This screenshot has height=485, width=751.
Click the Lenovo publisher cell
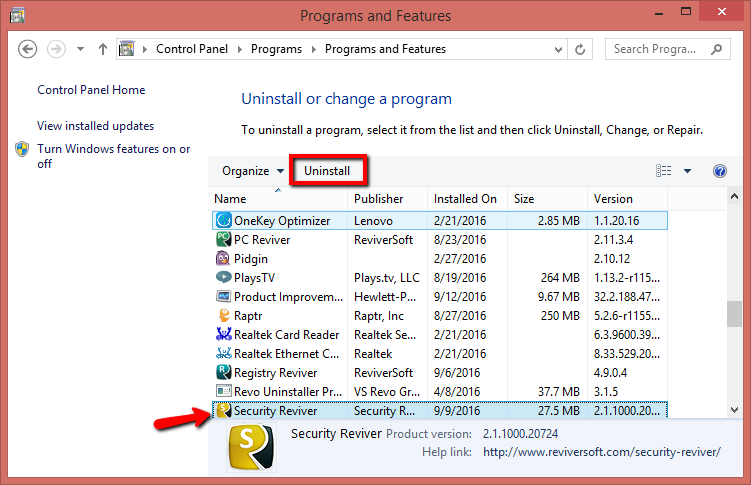point(373,221)
